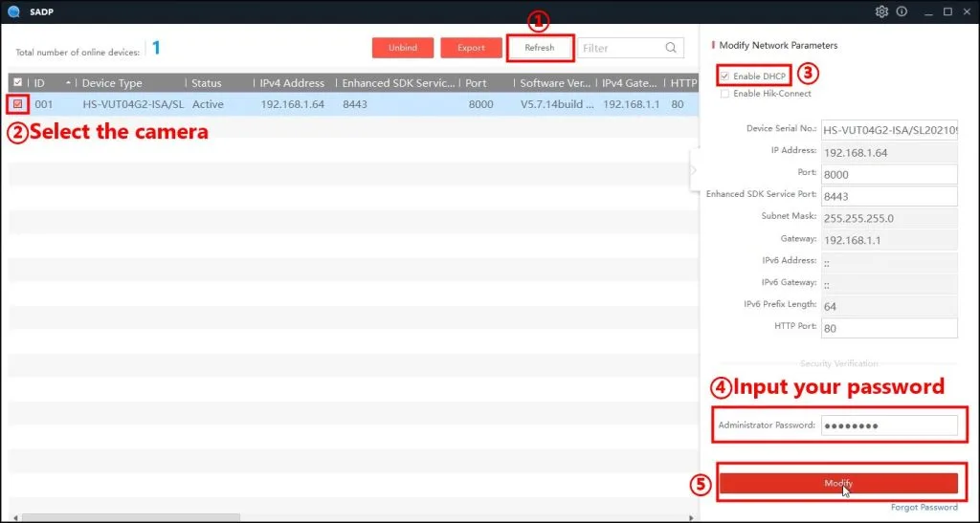Viewport: 980px width, 523px height.
Task: Click the SADP app logo icon
Action: coord(13,11)
